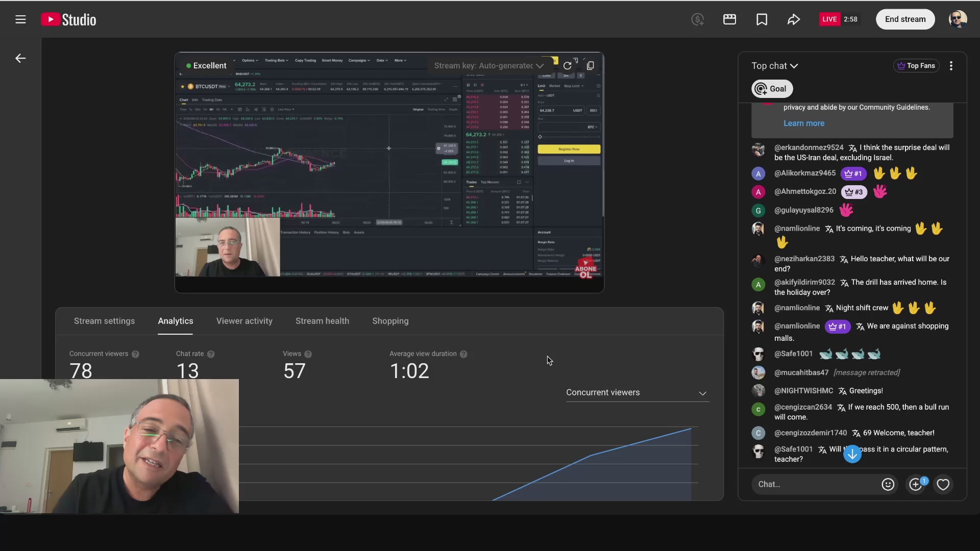Open chat options three-dot menu

point(951,66)
